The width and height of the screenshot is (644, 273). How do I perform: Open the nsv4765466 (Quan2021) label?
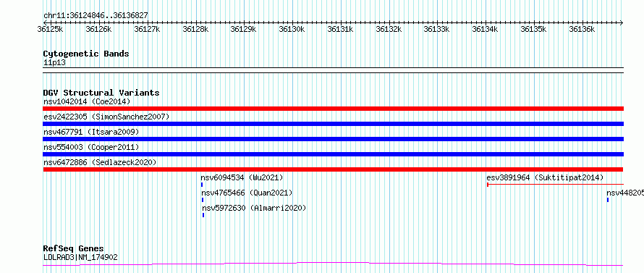(247, 193)
